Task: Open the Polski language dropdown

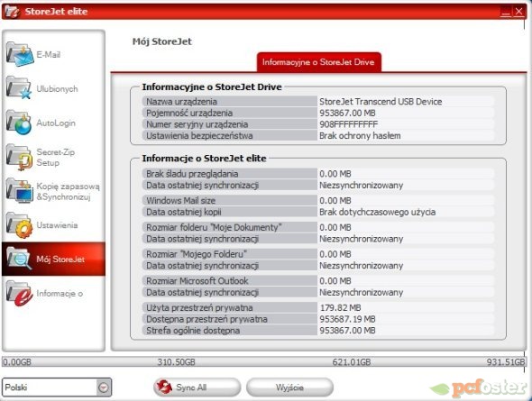Action: tap(56, 387)
